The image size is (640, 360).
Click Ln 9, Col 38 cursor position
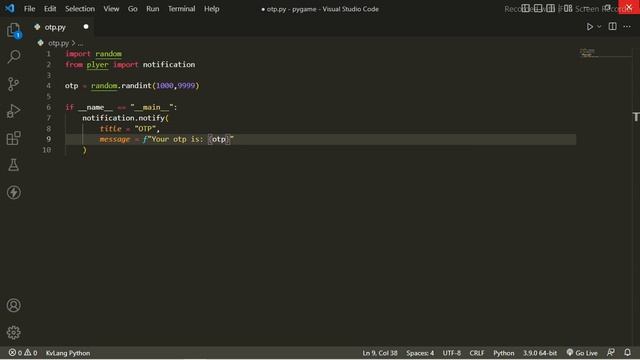coord(380,353)
